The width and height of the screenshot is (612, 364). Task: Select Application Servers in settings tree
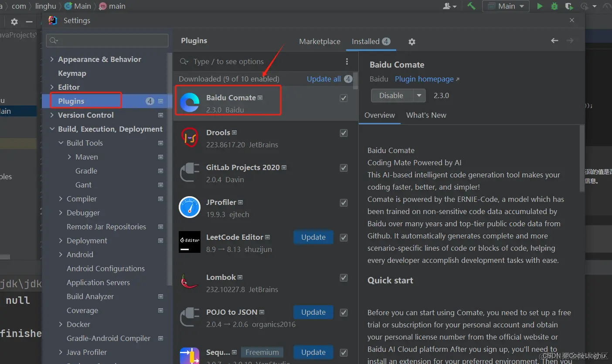coord(98,282)
